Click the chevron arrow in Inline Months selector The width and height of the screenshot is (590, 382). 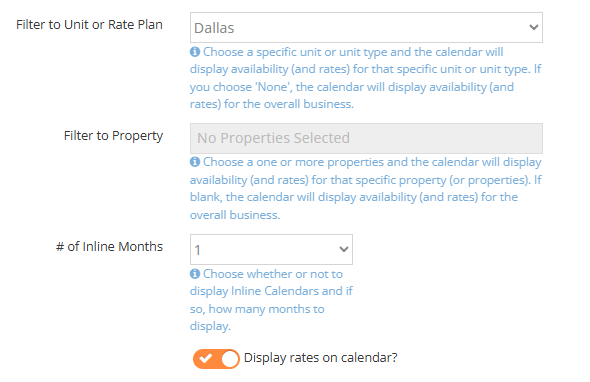344,249
